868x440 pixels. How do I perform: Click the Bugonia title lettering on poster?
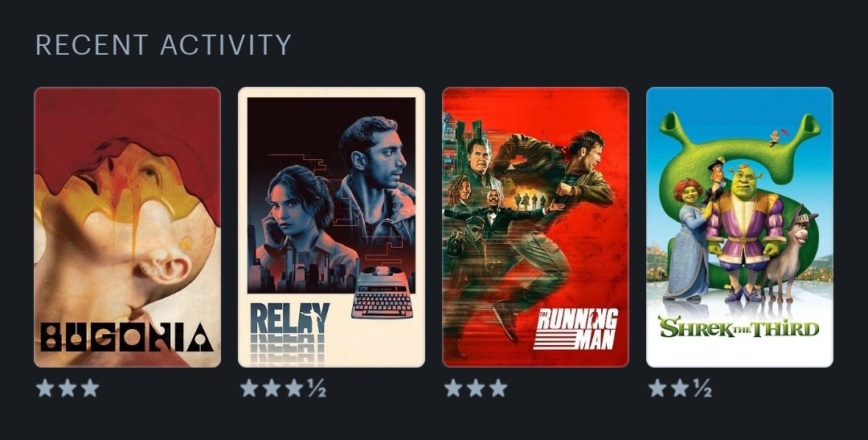[x=127, y=338]
